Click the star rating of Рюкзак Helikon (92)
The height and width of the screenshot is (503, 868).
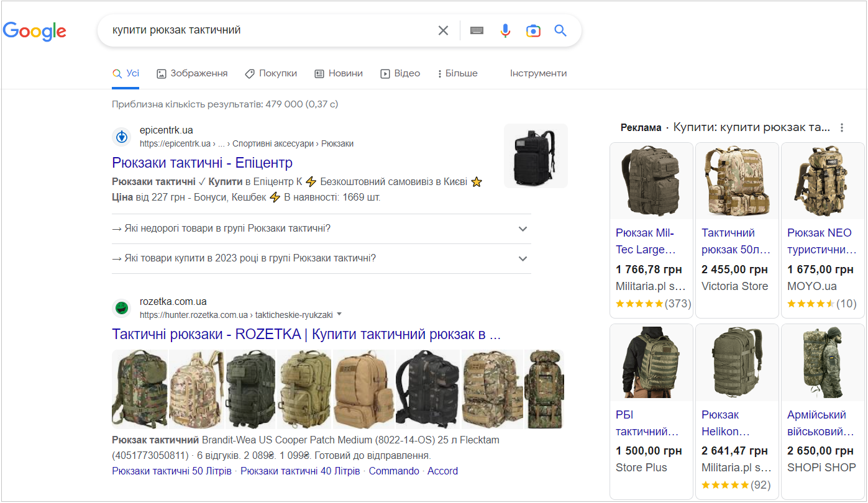(x=725, y=484)
